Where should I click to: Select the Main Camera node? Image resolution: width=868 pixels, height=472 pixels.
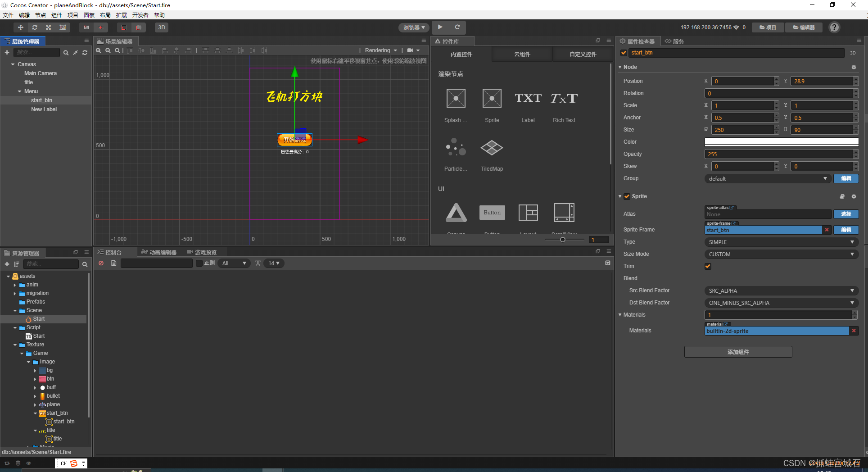coord(41,73)
